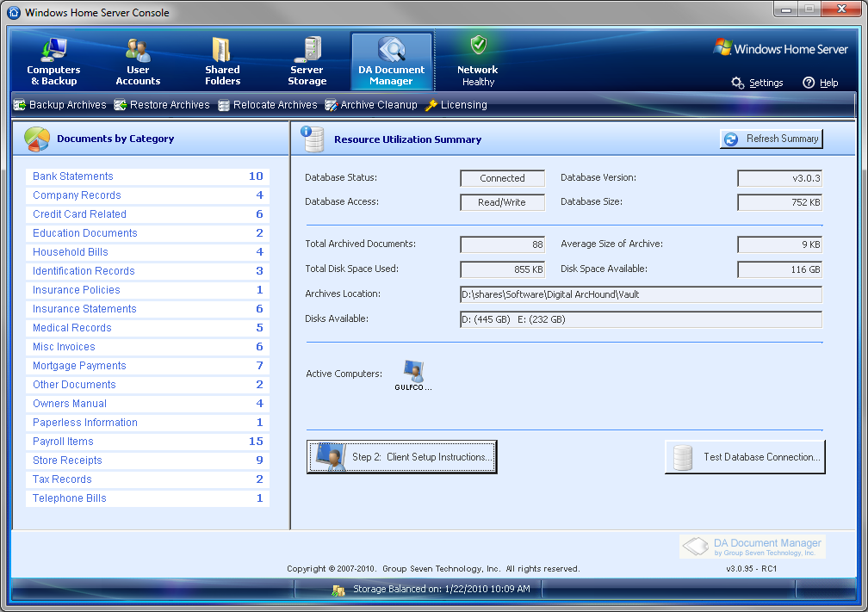The height and width of the screenshot is (612, 868).
Task: Open the Household Bills category
Action: [x=148, y=252]
